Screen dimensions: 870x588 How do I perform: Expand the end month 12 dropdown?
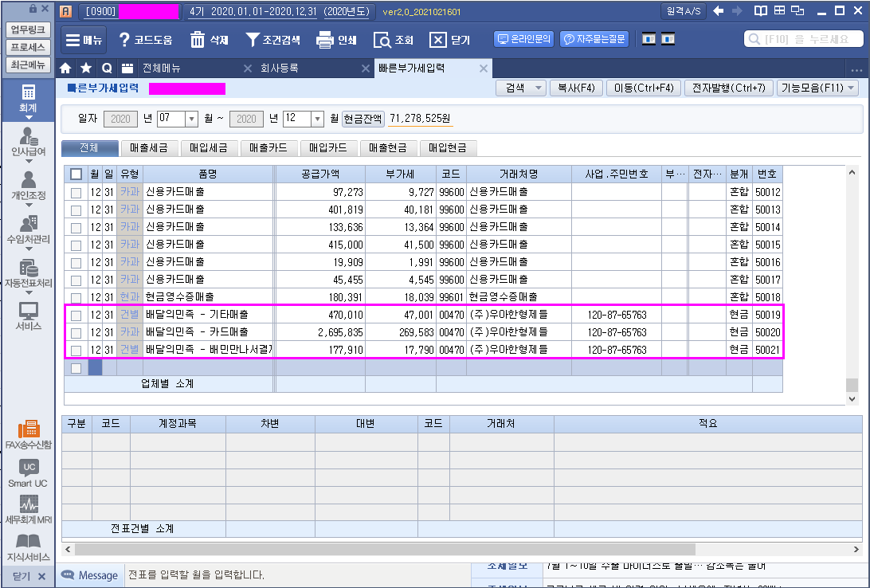point(317,120)
